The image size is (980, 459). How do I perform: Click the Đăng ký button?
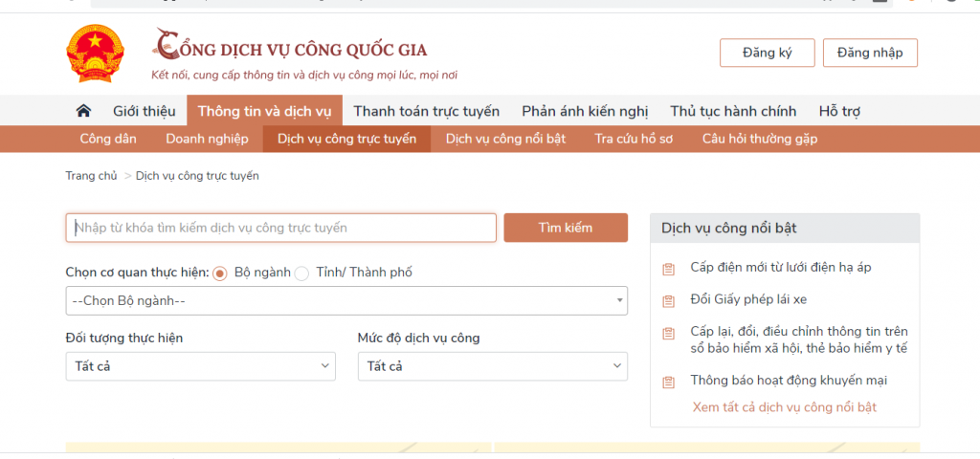click(x=767, y=53)
